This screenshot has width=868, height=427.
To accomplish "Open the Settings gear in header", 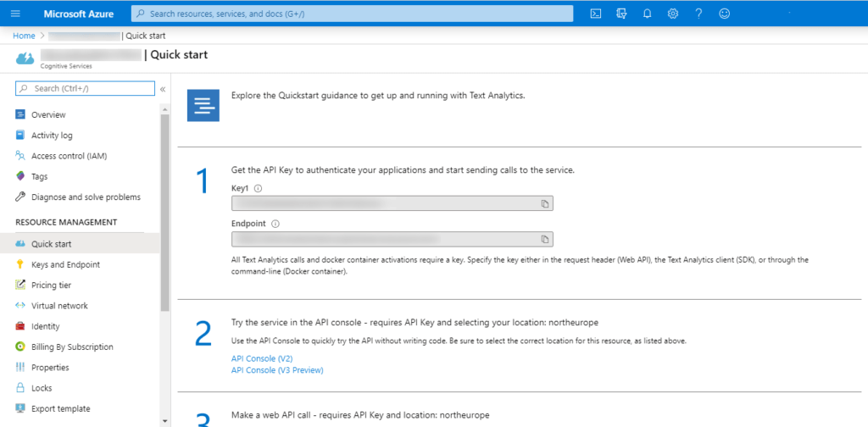I will click(673, 14).
